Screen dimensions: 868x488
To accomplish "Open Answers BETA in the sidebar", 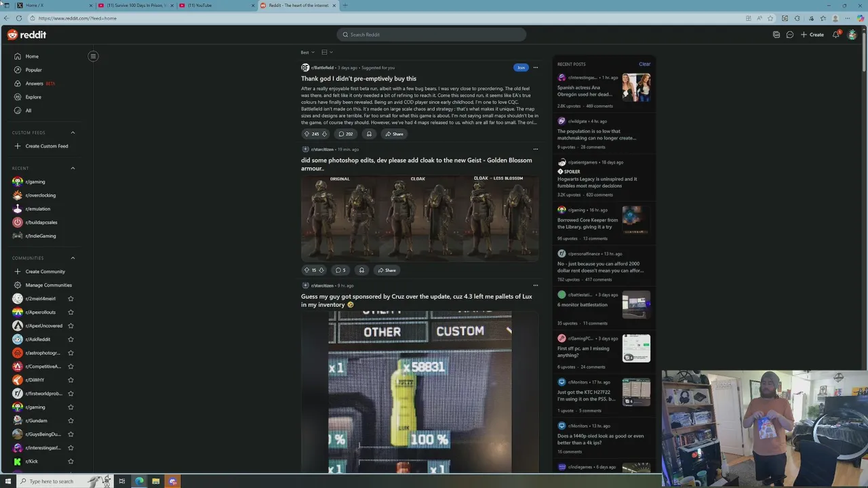I will tap(35, 83).
